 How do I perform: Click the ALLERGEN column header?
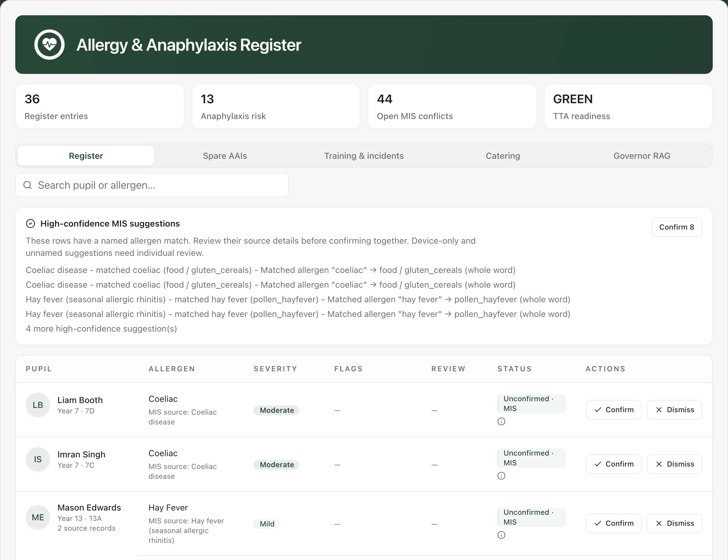(172, 369)
